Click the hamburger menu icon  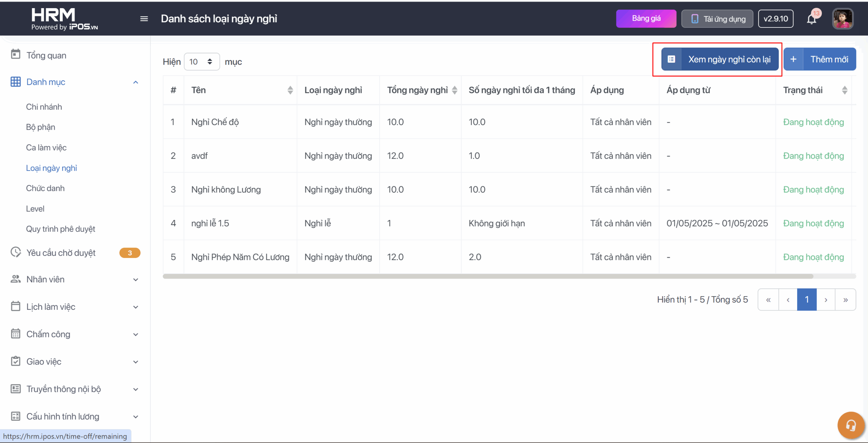tap(144, 19)
